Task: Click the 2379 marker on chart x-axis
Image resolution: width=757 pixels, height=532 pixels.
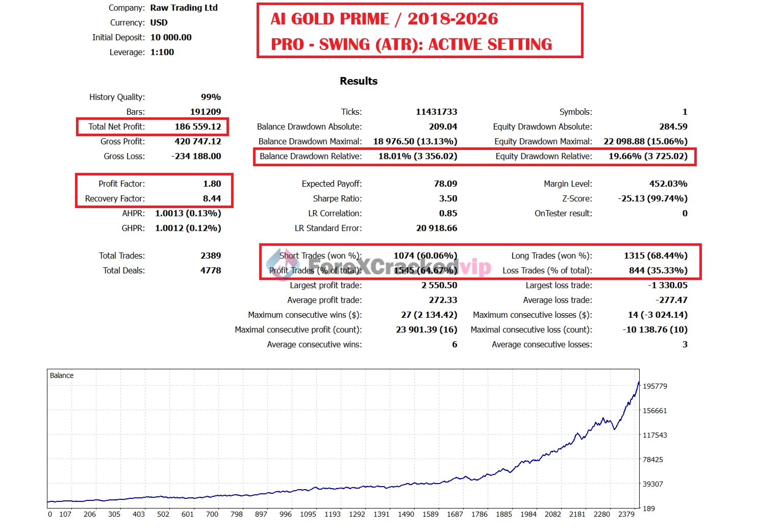Action: click(x=626, y=514)
